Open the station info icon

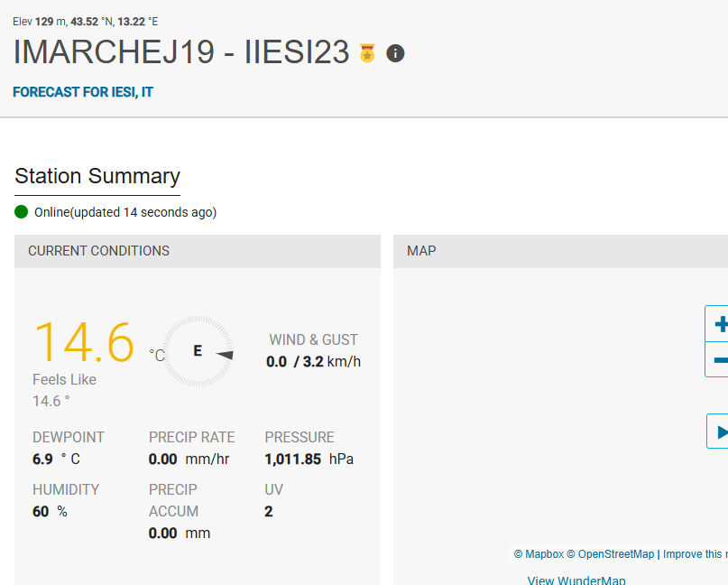pyautogui.click(x=395, y=53)
